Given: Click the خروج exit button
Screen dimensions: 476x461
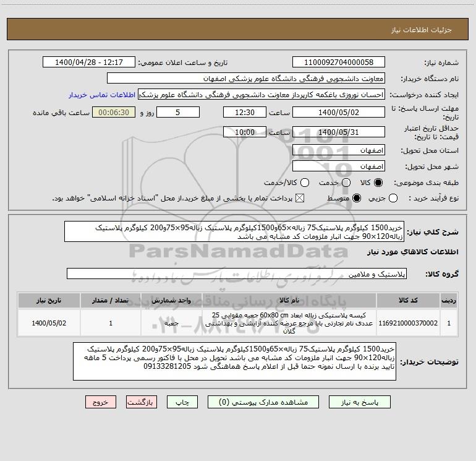Looking at the screenshot, I should [x=101, y=402].
